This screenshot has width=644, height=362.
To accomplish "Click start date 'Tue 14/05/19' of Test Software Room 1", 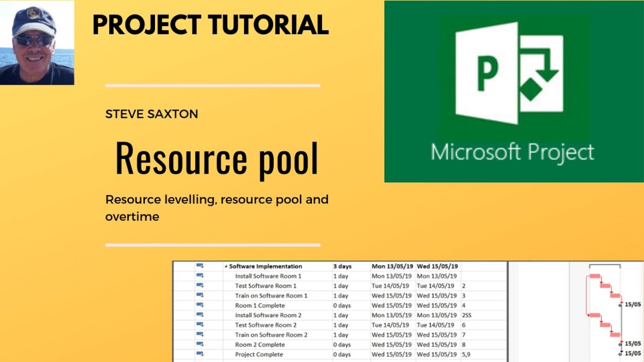I will coord(390,286).
